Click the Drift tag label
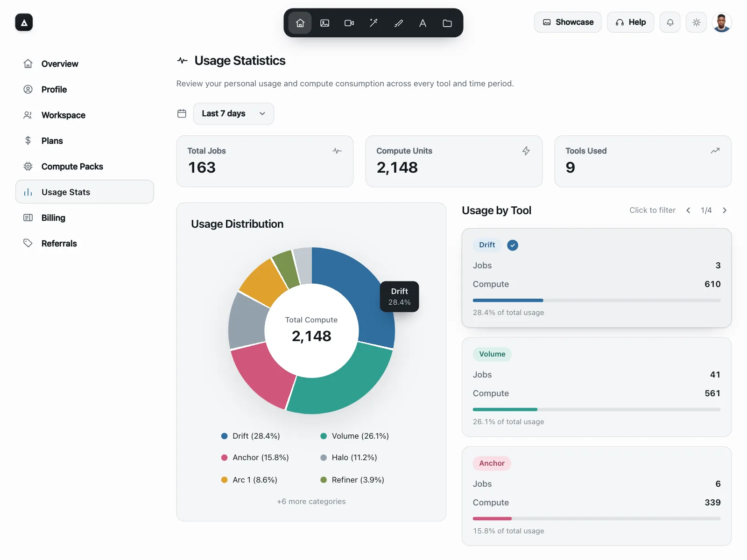 (487, 245)
